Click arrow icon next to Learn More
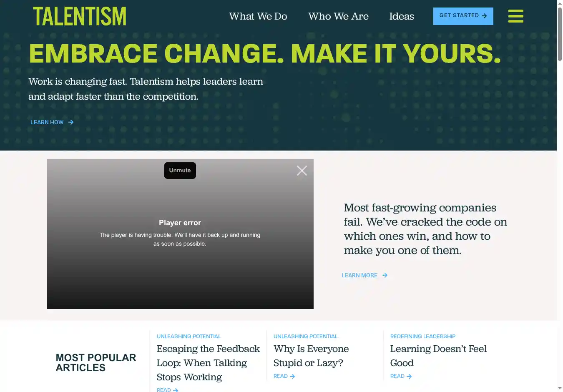Viewport: 563px width, 392px height. 385,275
